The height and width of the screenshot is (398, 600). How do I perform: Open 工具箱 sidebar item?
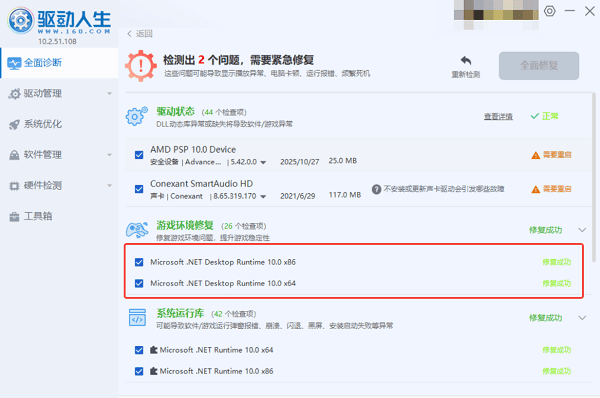[59, 217]
